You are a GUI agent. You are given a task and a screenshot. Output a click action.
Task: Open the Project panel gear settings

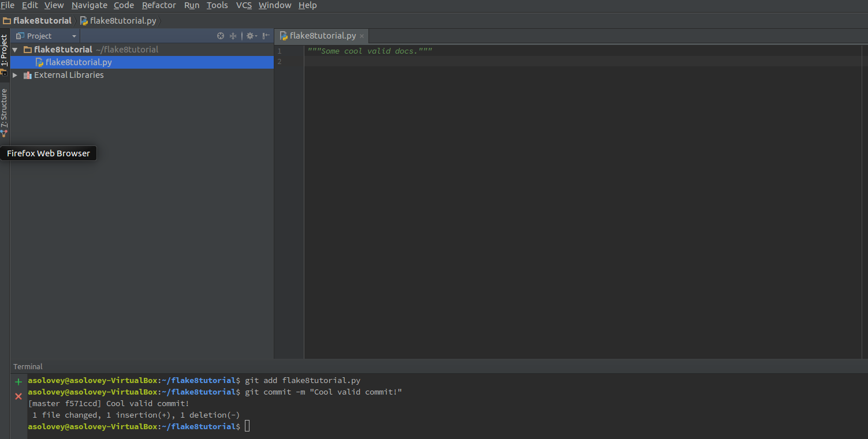pyautogui.click(x=251, y=36)
